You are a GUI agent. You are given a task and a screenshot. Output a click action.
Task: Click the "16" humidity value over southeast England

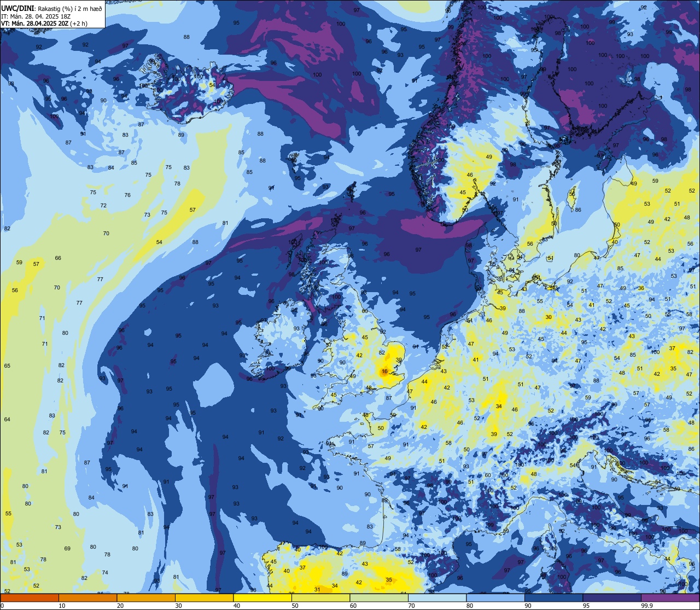[385, 371]
